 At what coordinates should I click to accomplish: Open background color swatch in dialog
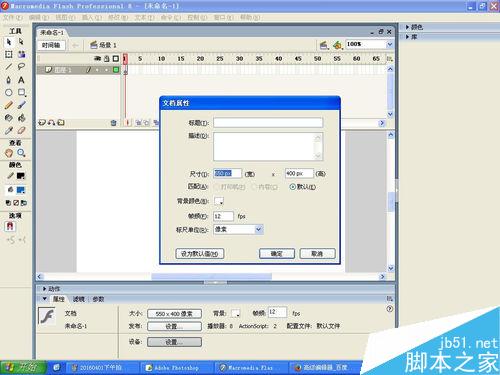(219, 201)
